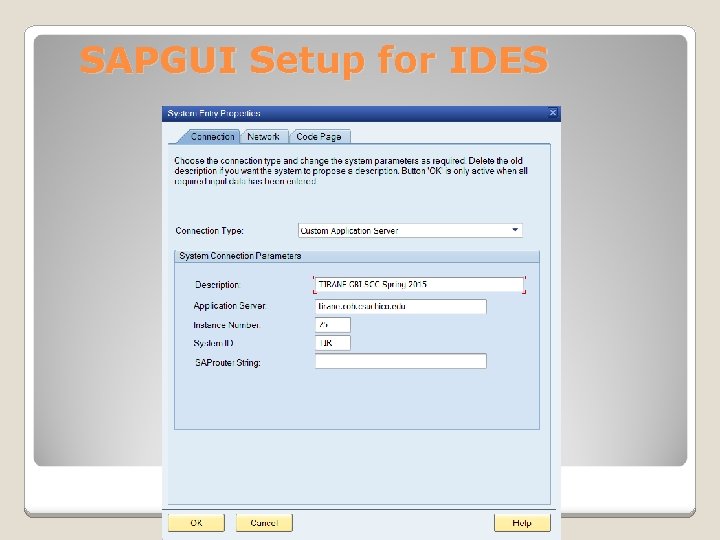Click the Instance Number label
Screen dimensions: 720x540
tap(226, 325)
